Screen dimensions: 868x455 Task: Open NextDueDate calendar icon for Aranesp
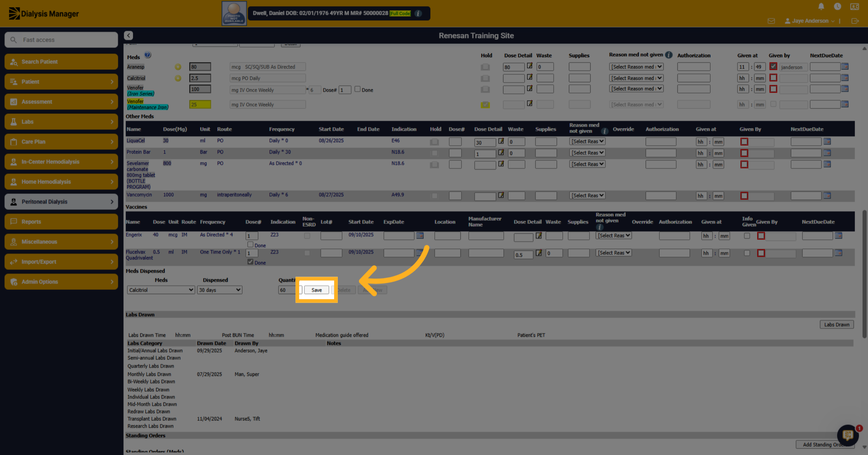[x=845, y=67]
